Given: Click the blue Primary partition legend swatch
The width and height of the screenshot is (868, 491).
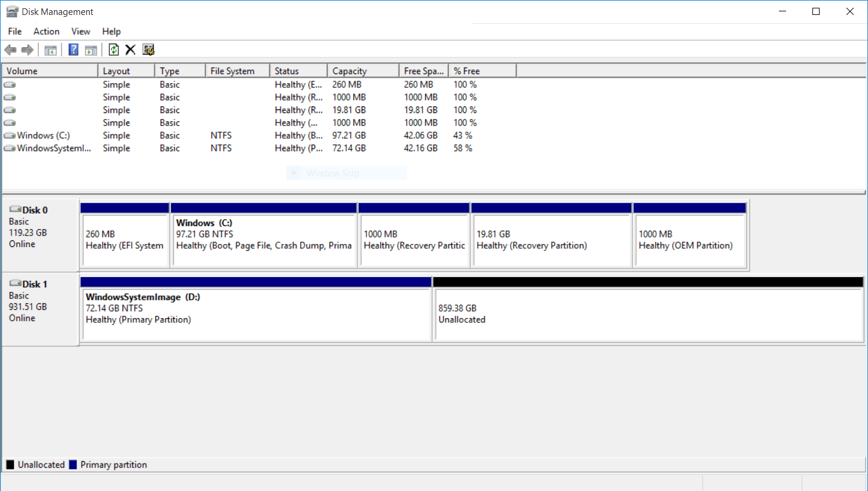Looking at the screenshot, I should point(73,465).
